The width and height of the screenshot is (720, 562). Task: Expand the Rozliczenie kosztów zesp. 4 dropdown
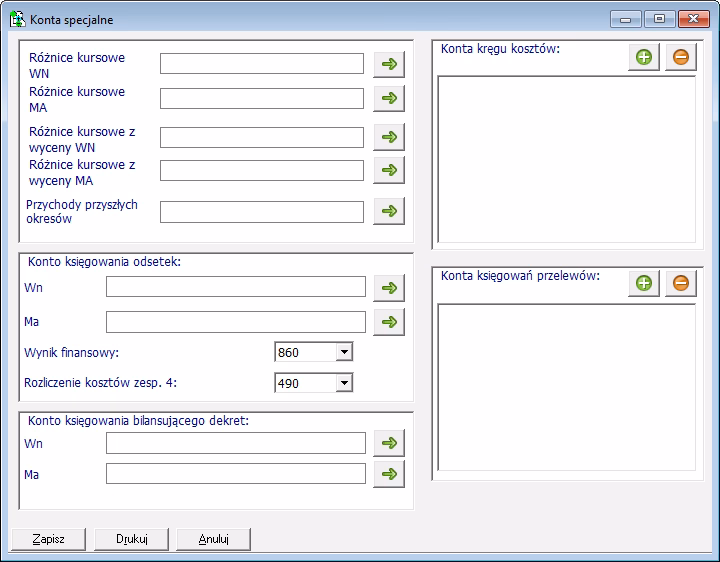point(343,382)
